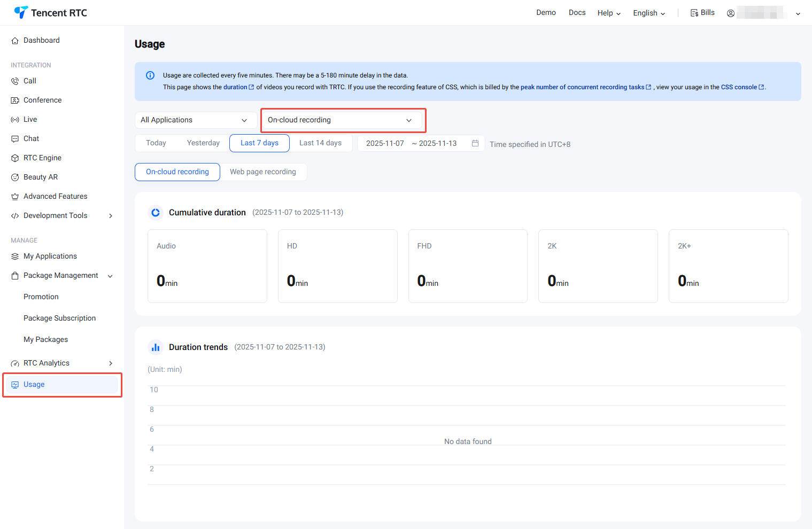
Task: Click the Tencent RTC logo icon
Action: [21, 12]
